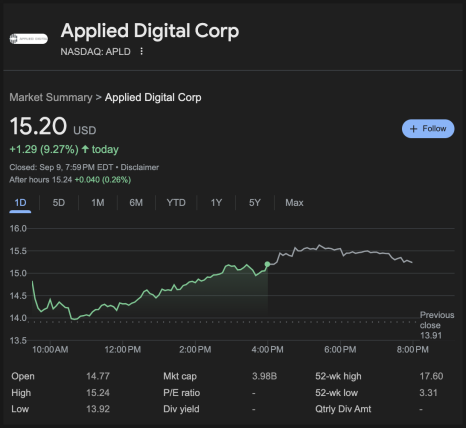Click the Mkt cap value 3.98B
466x428 pixels.
click(264, 376)
